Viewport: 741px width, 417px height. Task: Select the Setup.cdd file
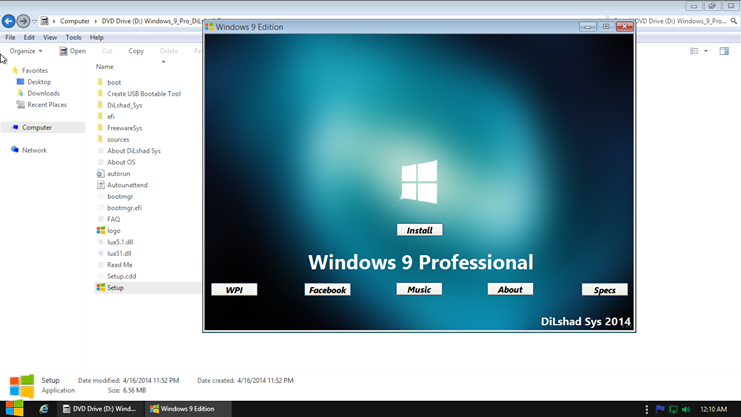coord(121,276)
